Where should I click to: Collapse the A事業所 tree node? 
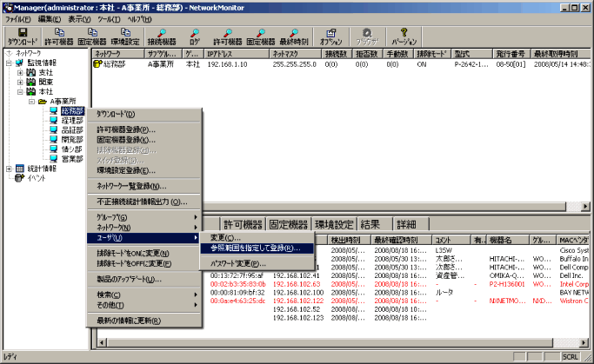[x=32, y=102]
